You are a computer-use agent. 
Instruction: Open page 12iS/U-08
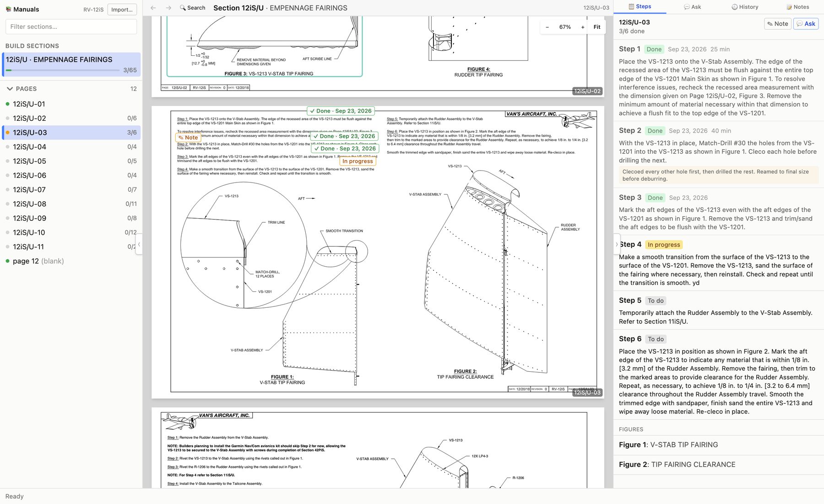[x=71, y=204]
